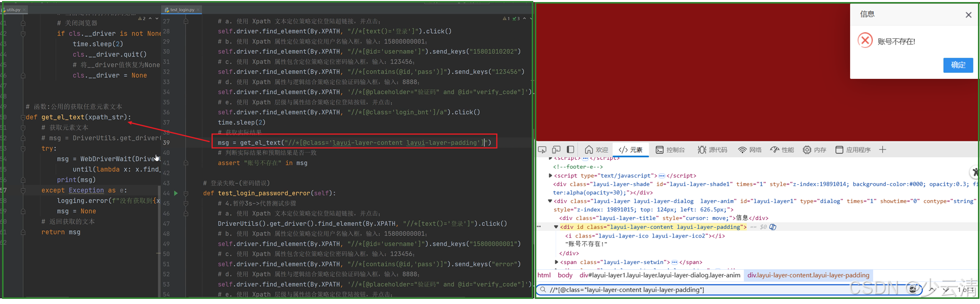
Task: Click warning indicator in test_login.py editor
Action: coord(506,18)
